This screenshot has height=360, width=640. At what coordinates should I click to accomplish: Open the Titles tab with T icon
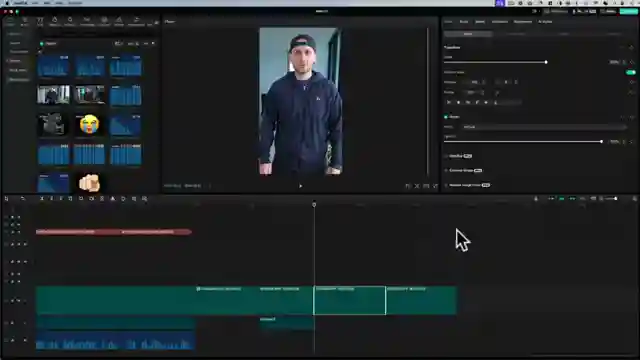point(40,21)
